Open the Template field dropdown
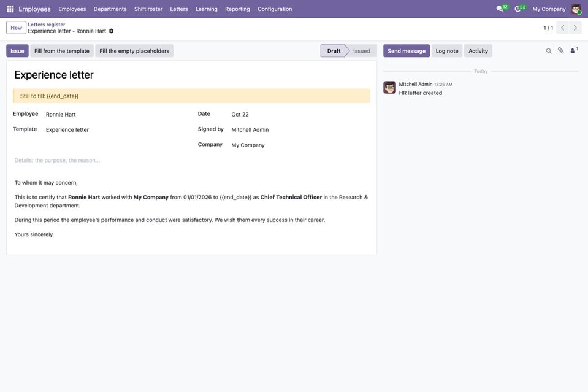Viewport: 588px width, 392px height. point(115,130)
